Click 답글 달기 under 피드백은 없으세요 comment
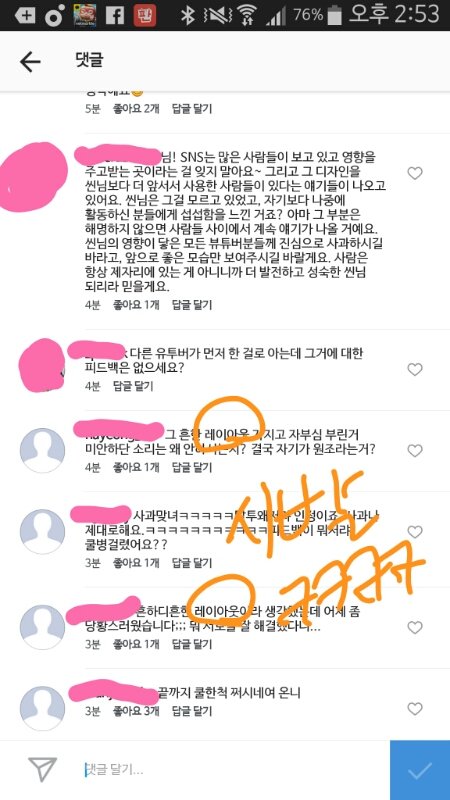Image resolution: width=450 pixels, height=800 pixels. [133, 386]
